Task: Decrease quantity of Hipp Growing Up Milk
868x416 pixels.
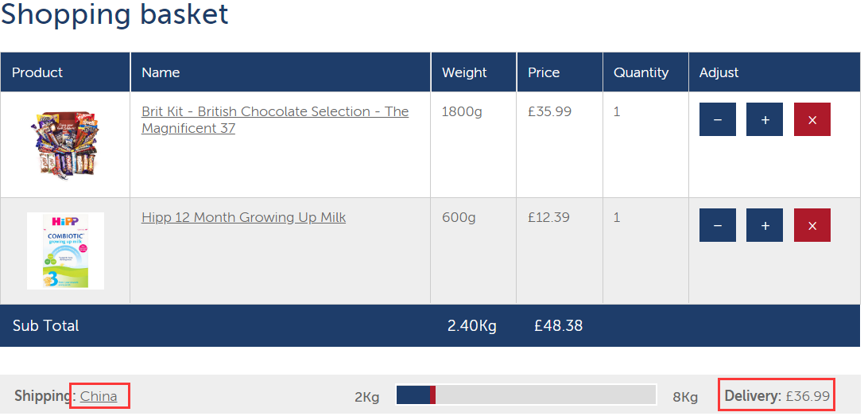Action: [x=718, y=226]
